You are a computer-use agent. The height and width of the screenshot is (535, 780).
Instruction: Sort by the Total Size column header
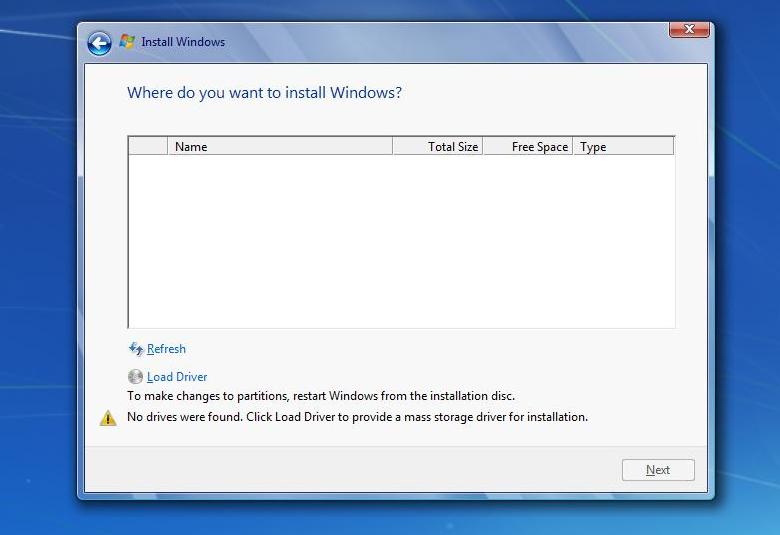point(438,147)
